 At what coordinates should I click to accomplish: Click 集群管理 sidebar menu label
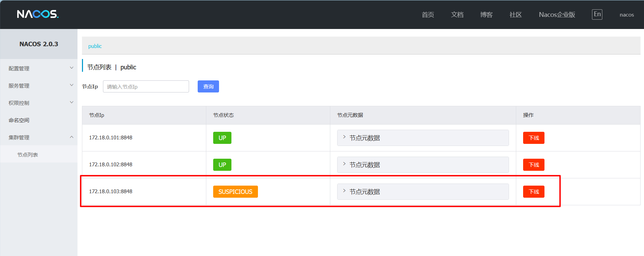click(19, 137)
